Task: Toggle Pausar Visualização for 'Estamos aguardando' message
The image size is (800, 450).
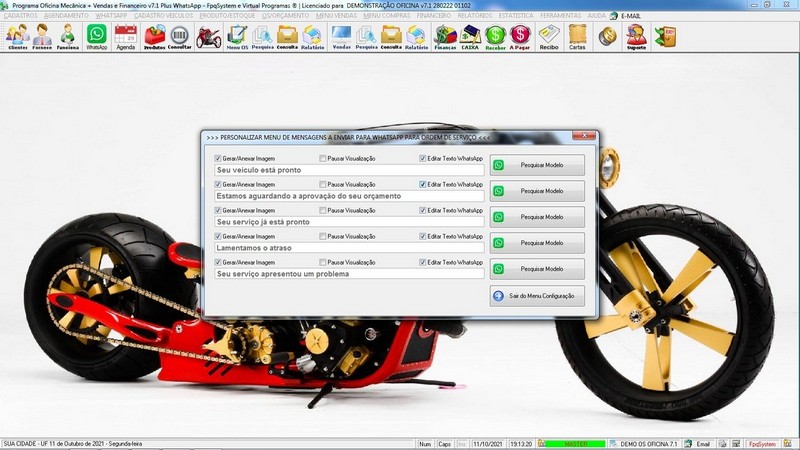Action: (x=322, y=184)
